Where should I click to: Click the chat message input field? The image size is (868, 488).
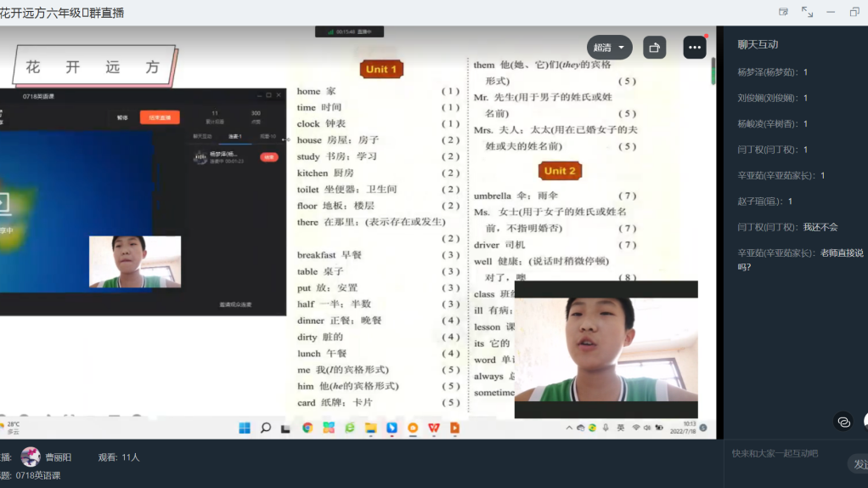(x=781, y=453)
